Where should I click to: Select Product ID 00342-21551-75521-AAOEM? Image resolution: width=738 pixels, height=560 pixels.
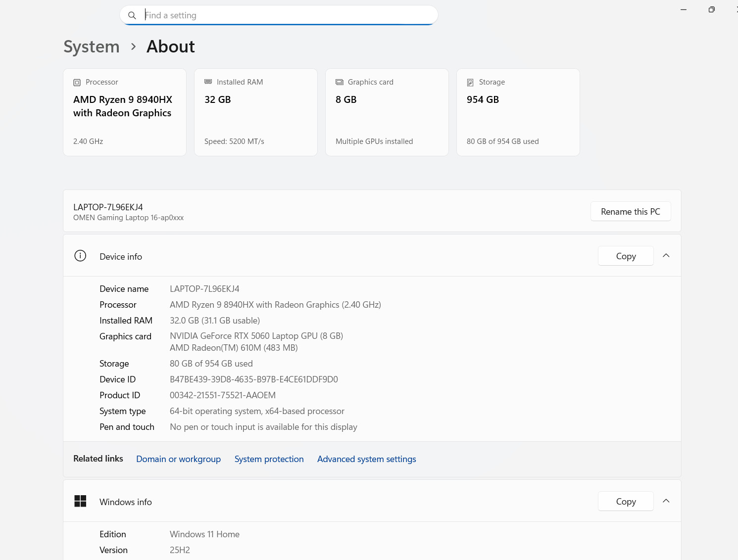click(223, 395)
